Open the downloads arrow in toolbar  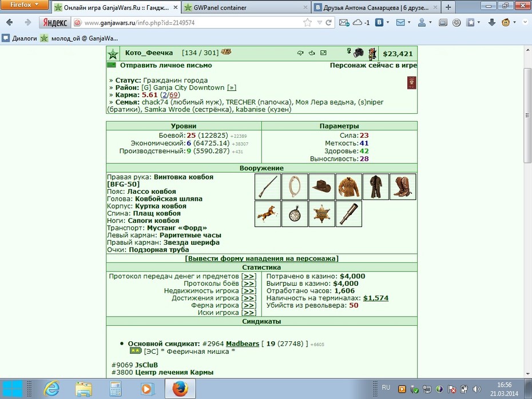tap(491, 22)
